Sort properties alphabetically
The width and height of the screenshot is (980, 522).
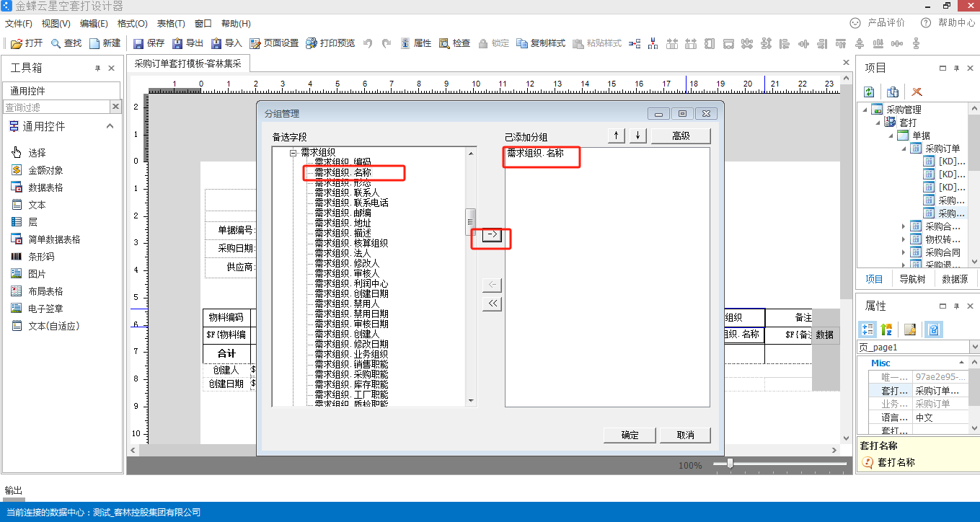point(886,329)
